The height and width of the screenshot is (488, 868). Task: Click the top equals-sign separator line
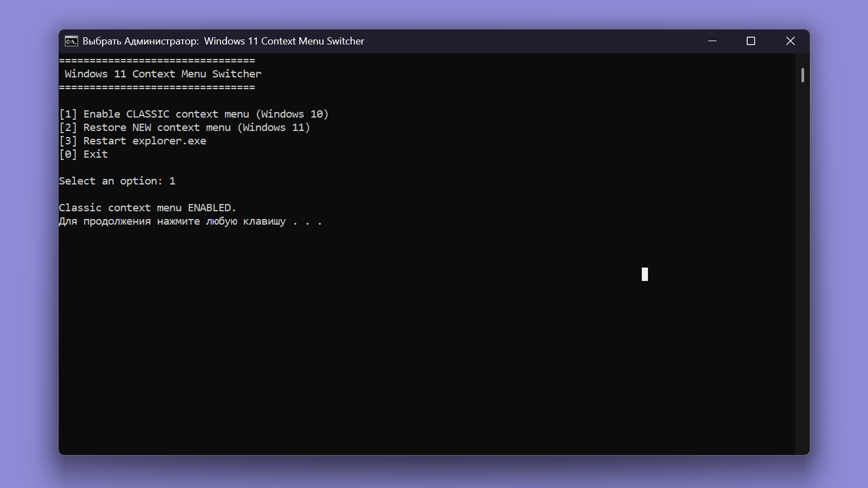[x=157, y=61]
